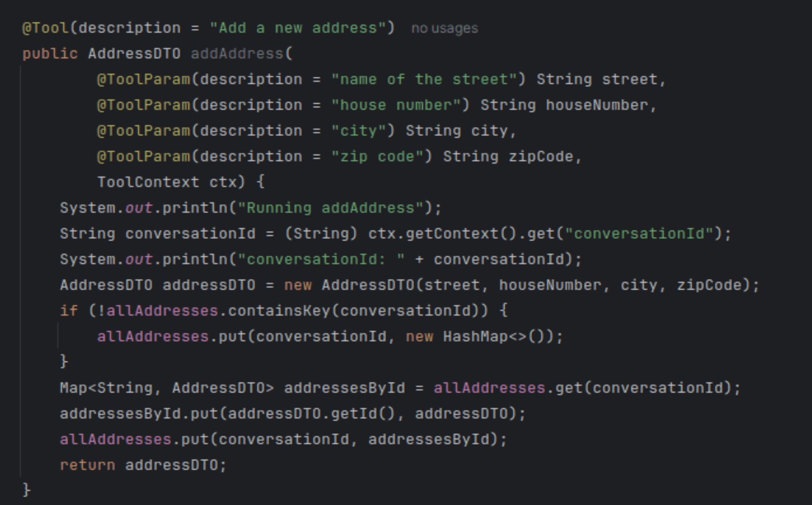Viewport: 812px width, 505px height.
Task: Click the @Tool annotation
Action: pos(45,28)
